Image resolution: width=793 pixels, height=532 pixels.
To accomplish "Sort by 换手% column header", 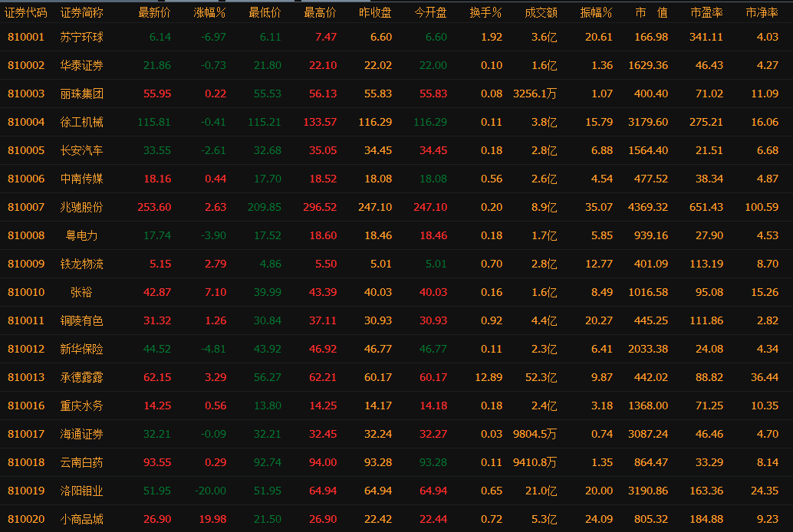I will (x=485, y=12).
